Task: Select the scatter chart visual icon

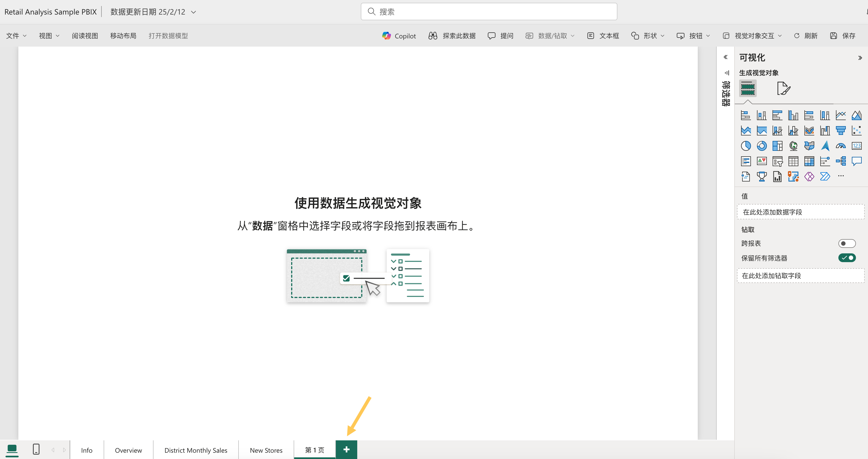Action: [x=857, y=131]
